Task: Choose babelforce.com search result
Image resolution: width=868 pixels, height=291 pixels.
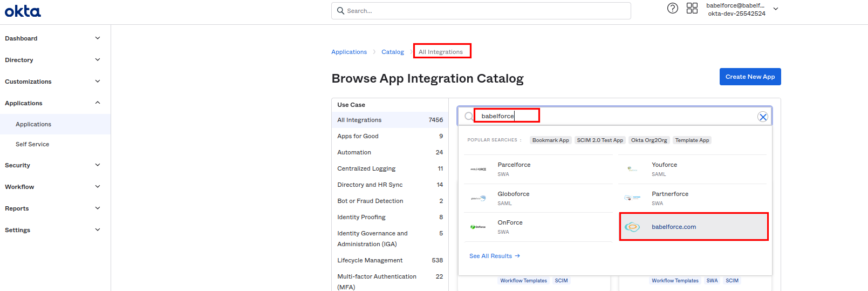Action: coord(694,227)
